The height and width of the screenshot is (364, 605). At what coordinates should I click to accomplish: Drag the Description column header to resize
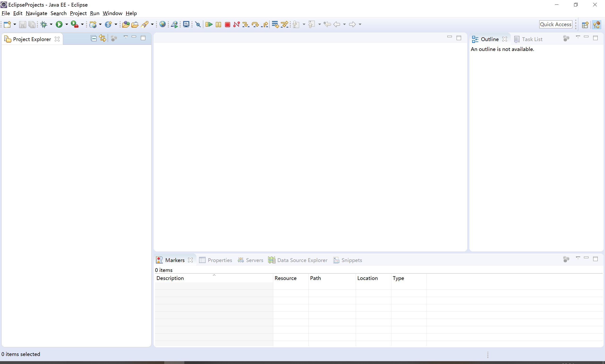273,278
